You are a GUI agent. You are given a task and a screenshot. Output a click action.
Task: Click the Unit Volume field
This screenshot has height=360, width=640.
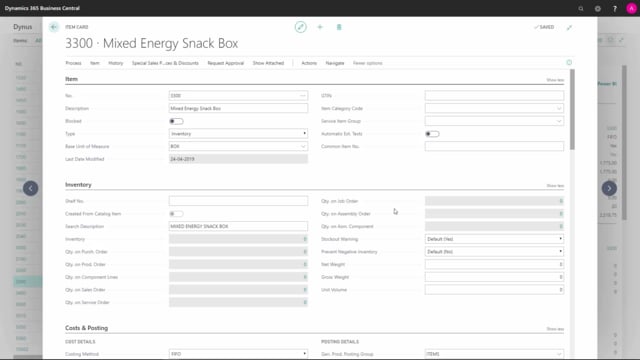pos(494,289)
